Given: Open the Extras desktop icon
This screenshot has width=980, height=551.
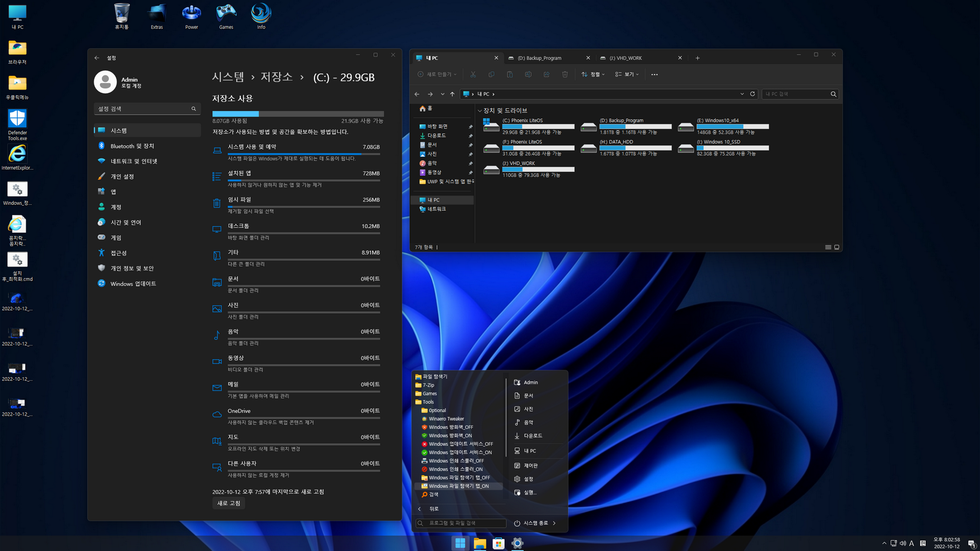Looking at the screenshot, I should [x=157, y=16].
